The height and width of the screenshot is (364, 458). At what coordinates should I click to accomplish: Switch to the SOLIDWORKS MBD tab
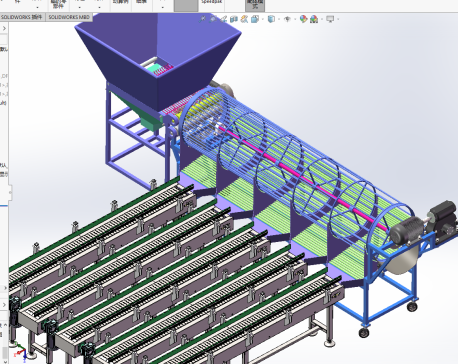69,17
